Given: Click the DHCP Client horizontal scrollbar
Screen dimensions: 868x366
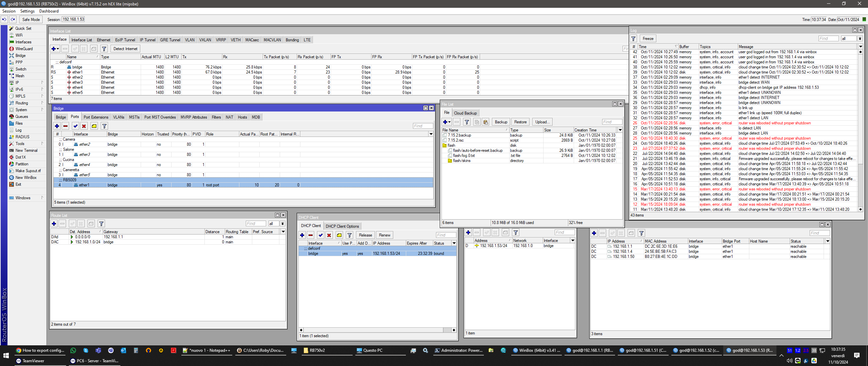Looking at the screenshot, I should 377,330.
